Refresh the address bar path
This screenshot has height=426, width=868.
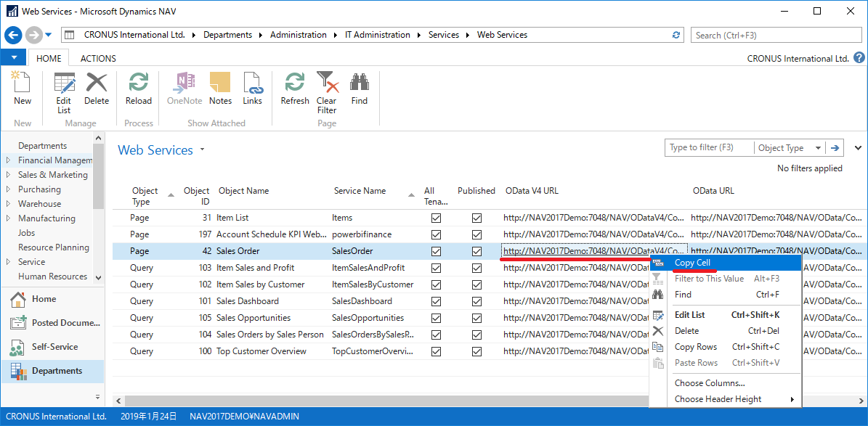click(676, 35)
